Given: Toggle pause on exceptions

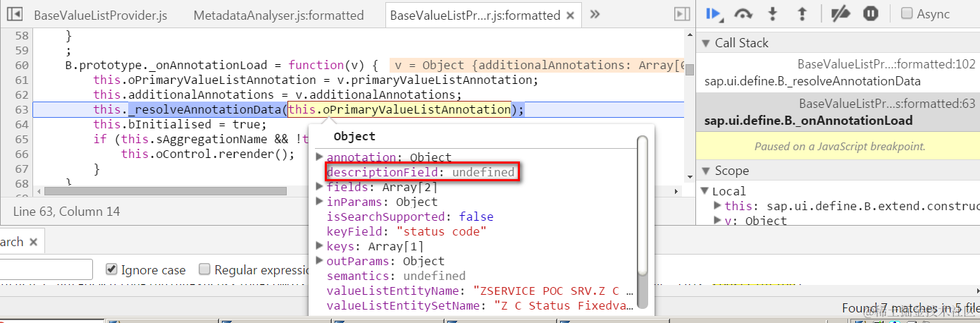Looking at the screenshot, I should [871, 13].
